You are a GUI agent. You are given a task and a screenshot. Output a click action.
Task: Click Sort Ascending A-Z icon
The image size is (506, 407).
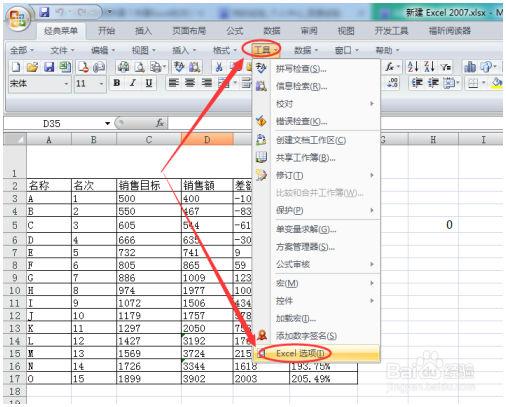413,67
